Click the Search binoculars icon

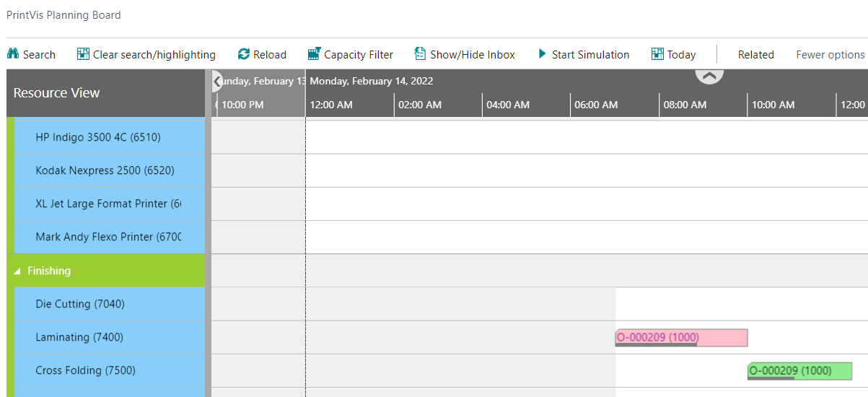tap(12, 54)
